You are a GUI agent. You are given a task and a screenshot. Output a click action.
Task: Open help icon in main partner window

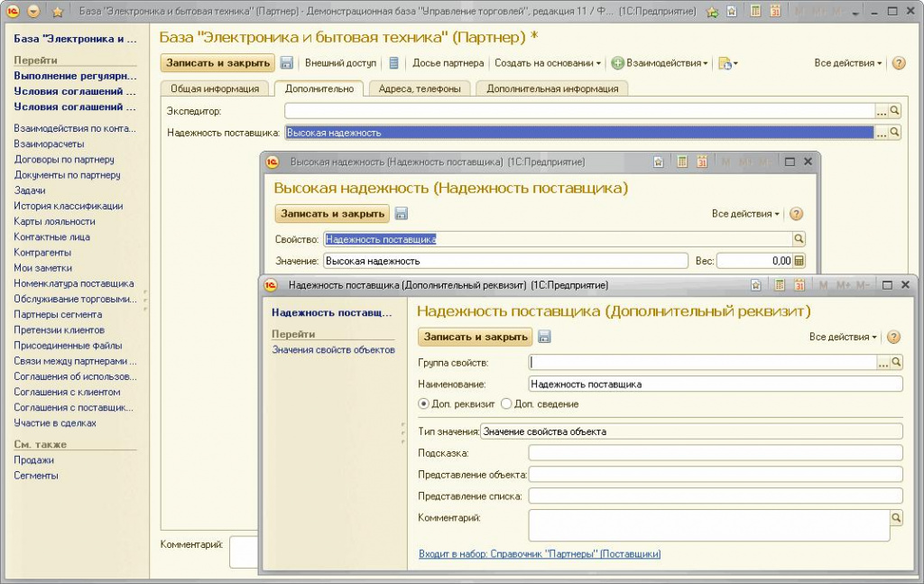tap(898, 63)
